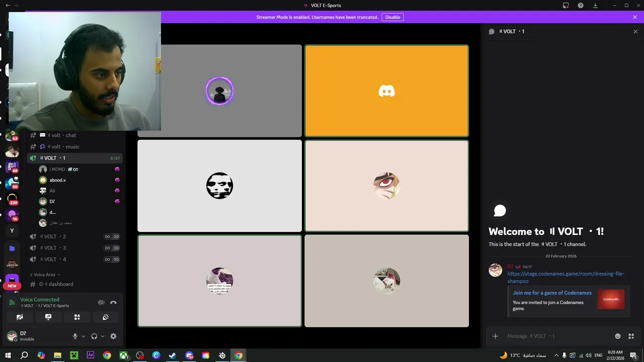Select D7 in the voice user list
The width and height of the screenshot is (644, 362).
[79, 202]
